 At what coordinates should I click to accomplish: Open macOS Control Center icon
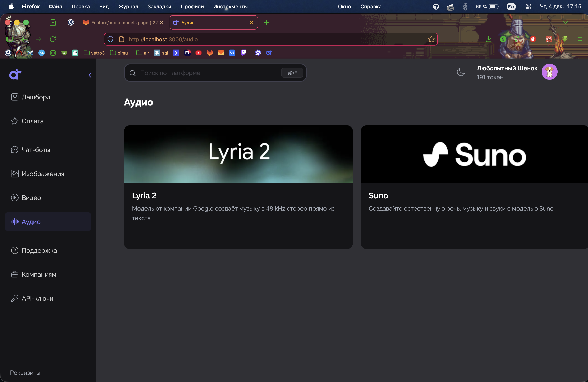528,7
